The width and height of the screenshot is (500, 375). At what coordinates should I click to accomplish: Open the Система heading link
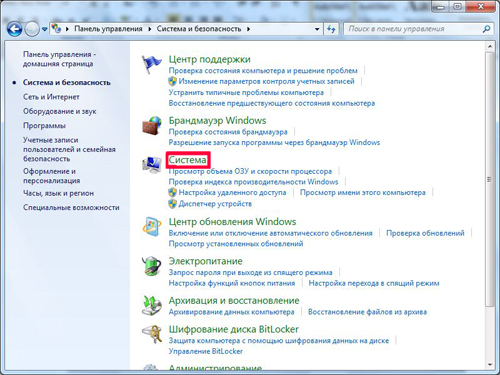[x=187, y=160]
